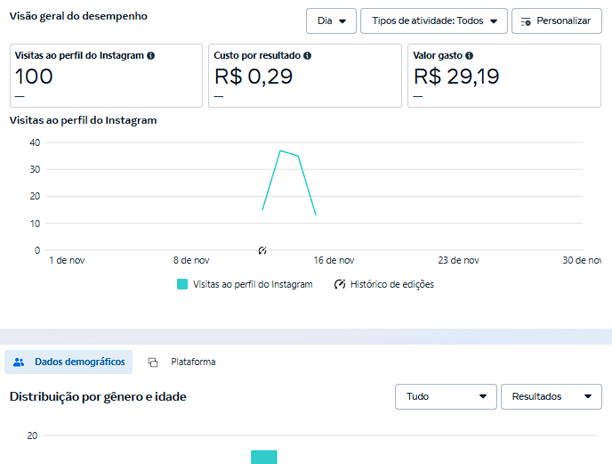Expand Tipos de atividade: Todos dropdown
This screenshot has height=464, width=612.
point(434,21)
